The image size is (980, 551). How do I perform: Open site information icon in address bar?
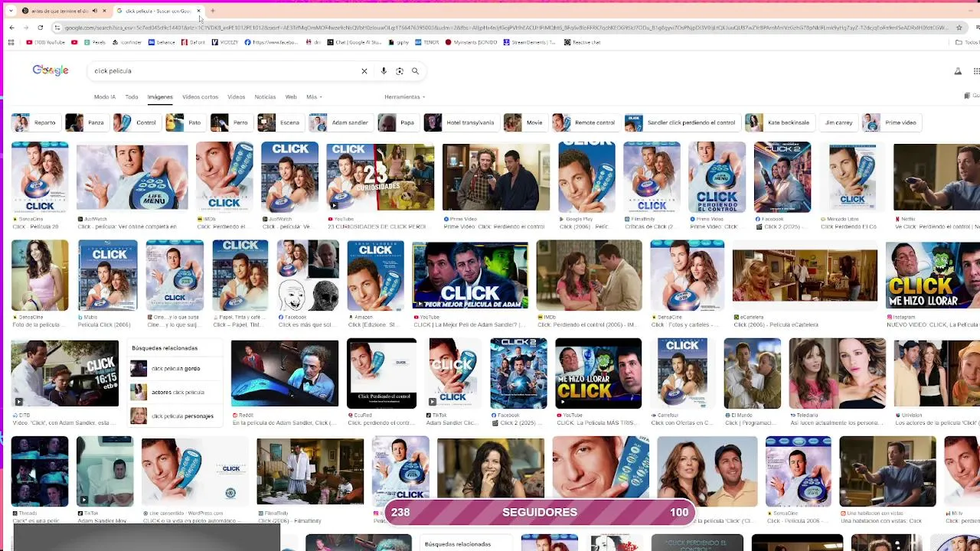pos(57,28)
